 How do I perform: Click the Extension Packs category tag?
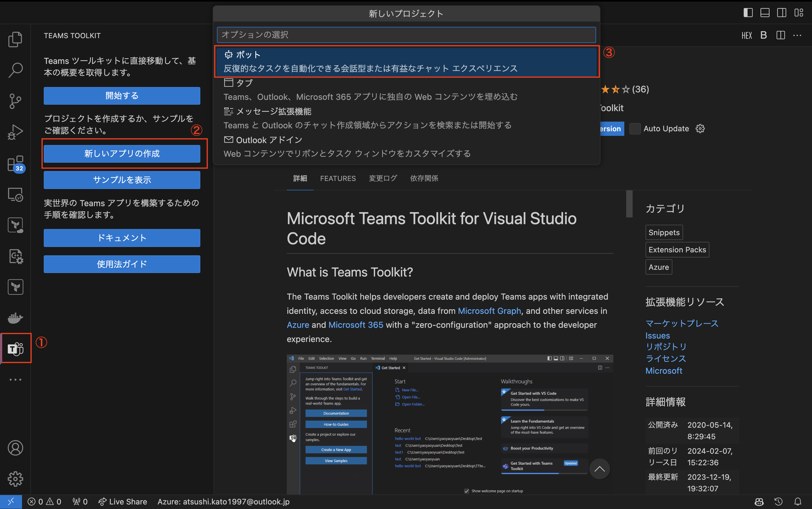tap(677, 250)
